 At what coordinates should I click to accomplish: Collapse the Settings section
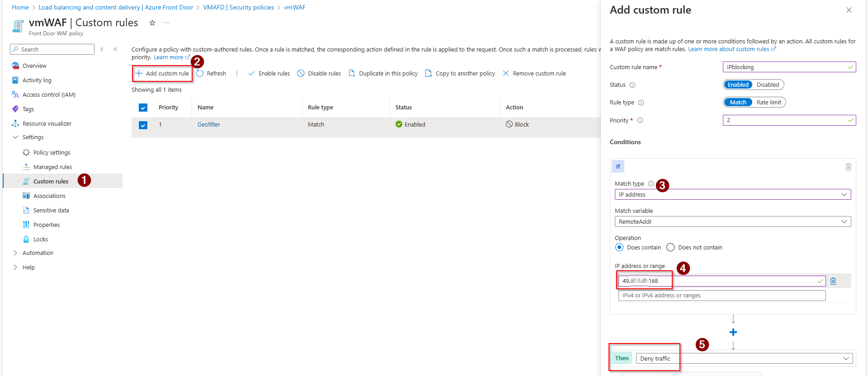15,137
